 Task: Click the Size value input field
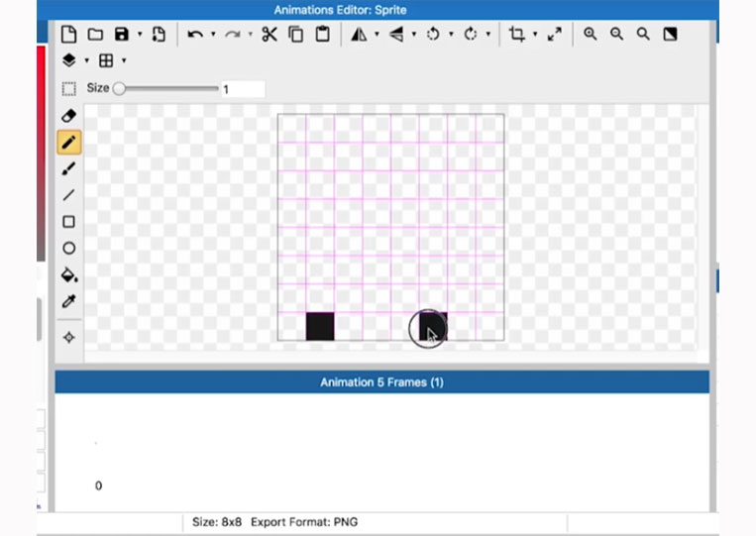click(x=243, y=89)
